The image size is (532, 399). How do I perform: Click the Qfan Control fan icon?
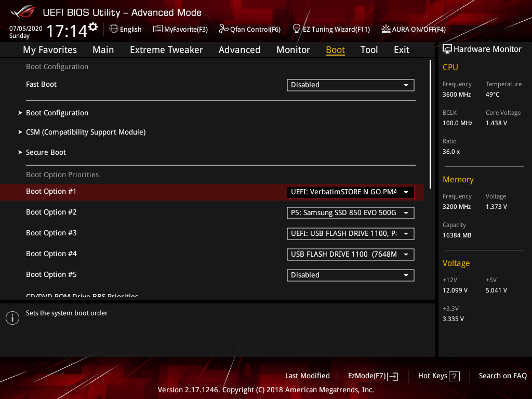point(224,29)
